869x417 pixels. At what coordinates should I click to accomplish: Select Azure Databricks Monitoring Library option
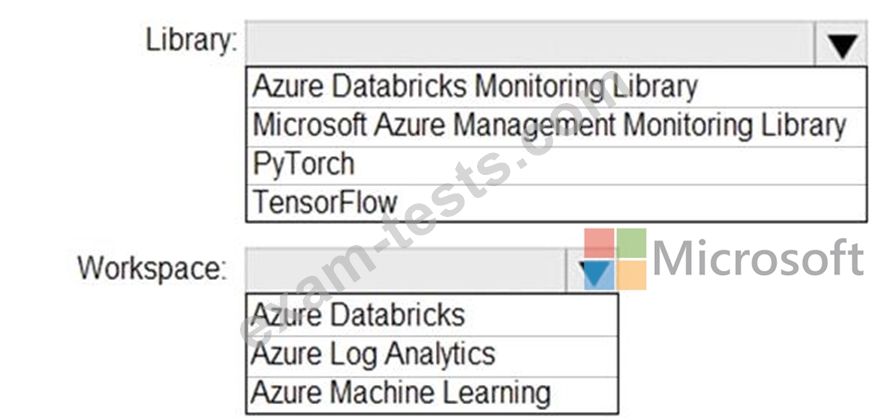[x=556, y=87]
